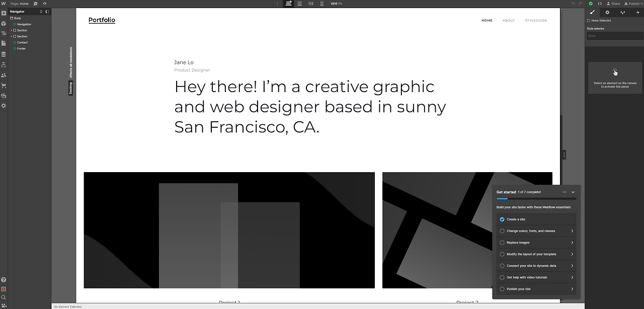The image size is (644, 309).
Task: Open the export code icon
Action: click(x=600, y=4)
